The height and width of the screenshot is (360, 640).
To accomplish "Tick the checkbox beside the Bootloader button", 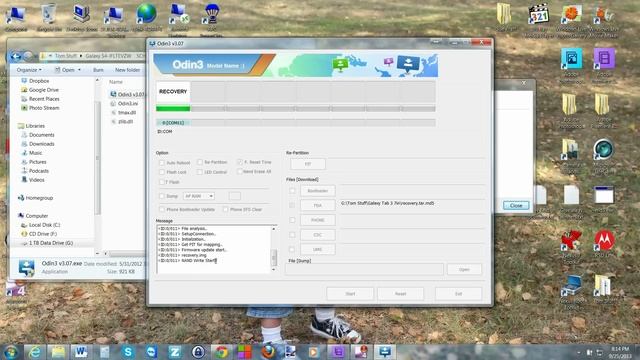I will (292, 191).
